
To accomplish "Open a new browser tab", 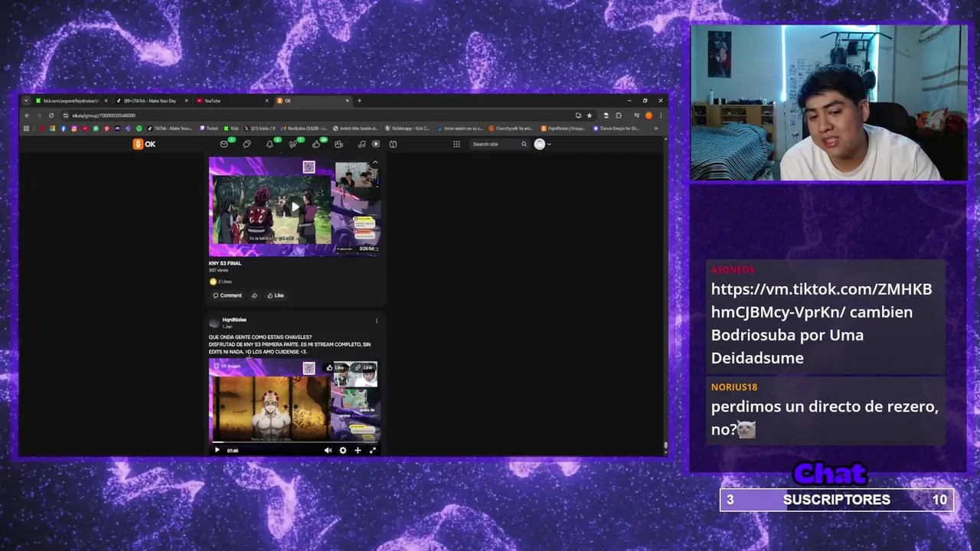I will [359, 100].
